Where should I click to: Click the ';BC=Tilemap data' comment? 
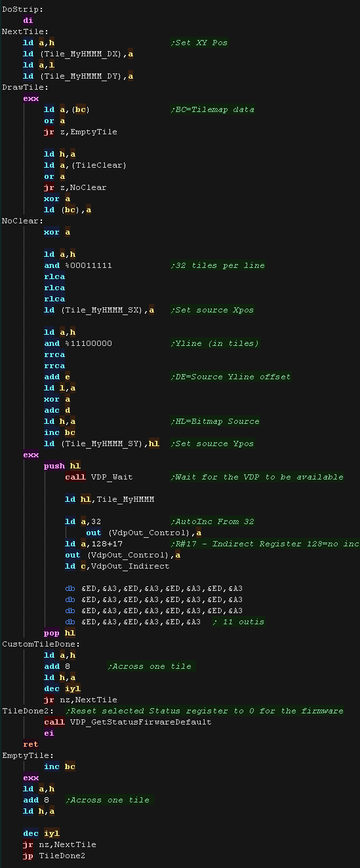(212, 109)
